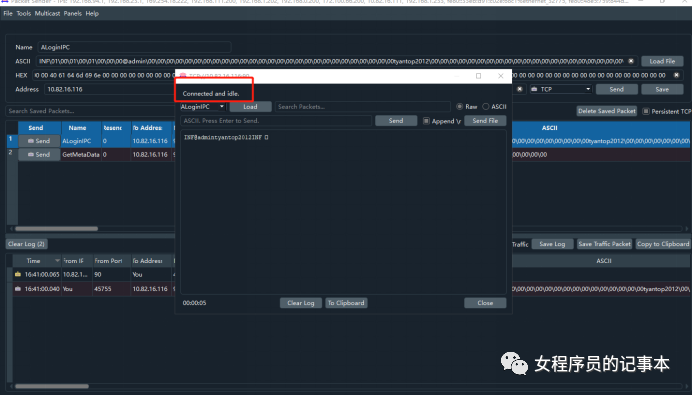Toggle the Append \r checkbox
This screenshot has height=396, width=693.
click(426, 121)
